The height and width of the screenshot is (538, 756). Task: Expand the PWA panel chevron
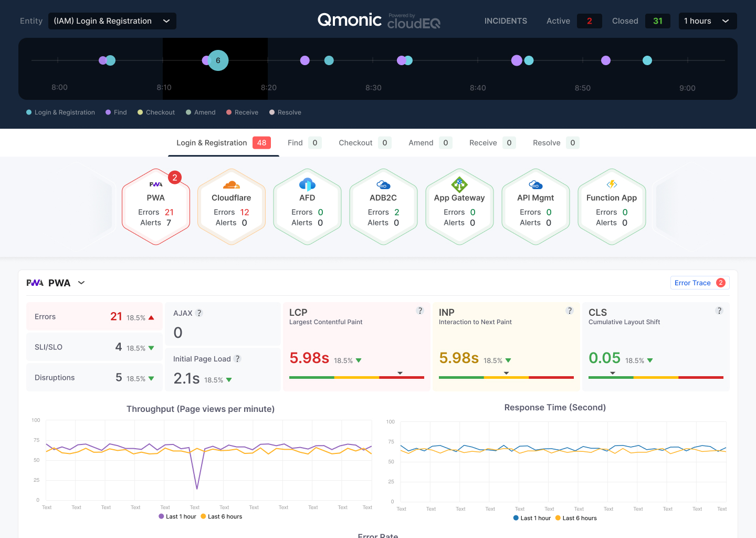point(81,283)
